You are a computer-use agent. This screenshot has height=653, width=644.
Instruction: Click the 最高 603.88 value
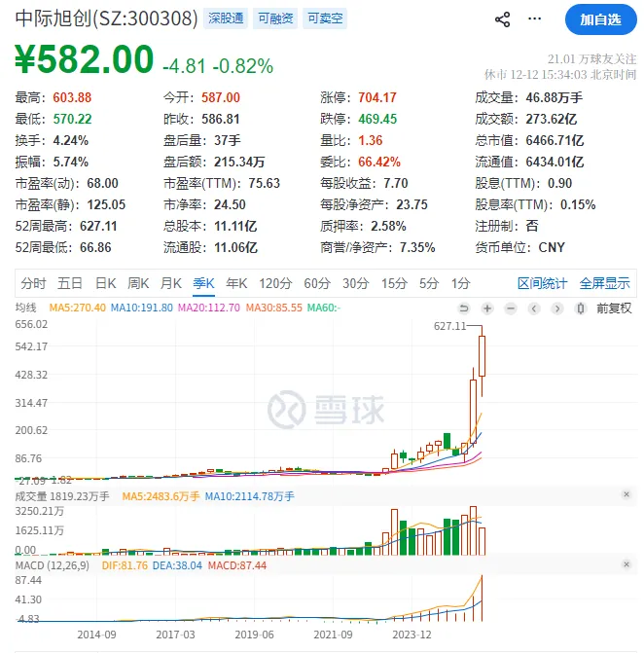(72, 98)
